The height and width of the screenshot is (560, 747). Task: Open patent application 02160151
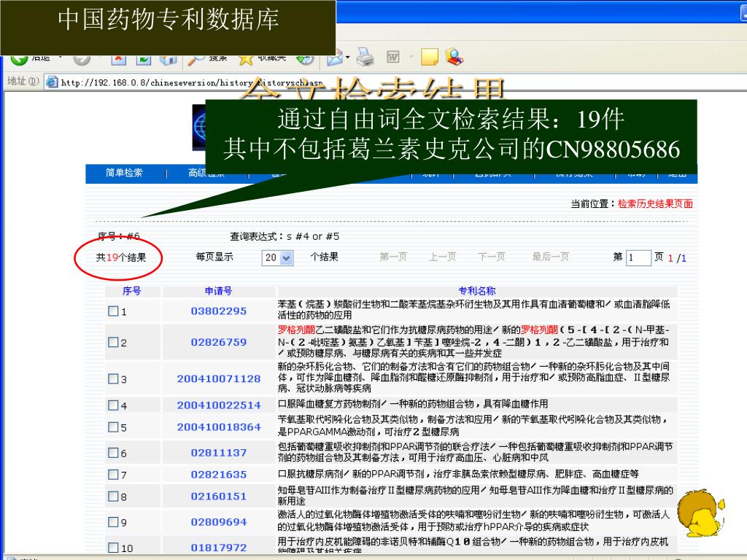[219, 496]
